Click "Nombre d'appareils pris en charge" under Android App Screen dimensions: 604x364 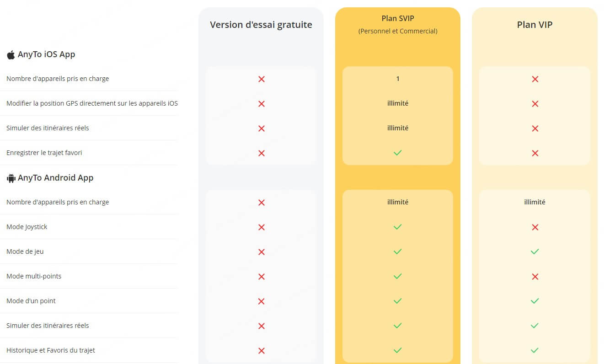58,202
